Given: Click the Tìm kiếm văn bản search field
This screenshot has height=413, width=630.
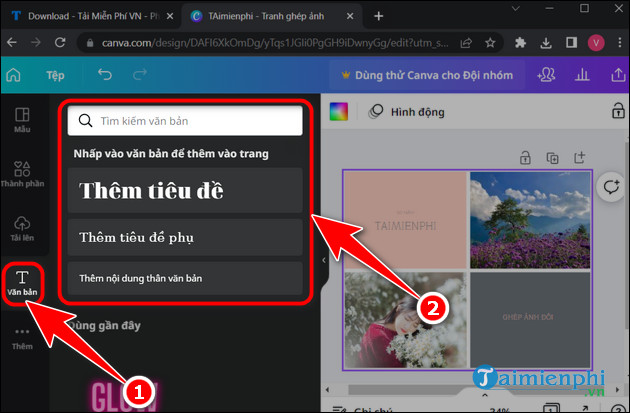Looking at the screenshot, I should 185,121.
